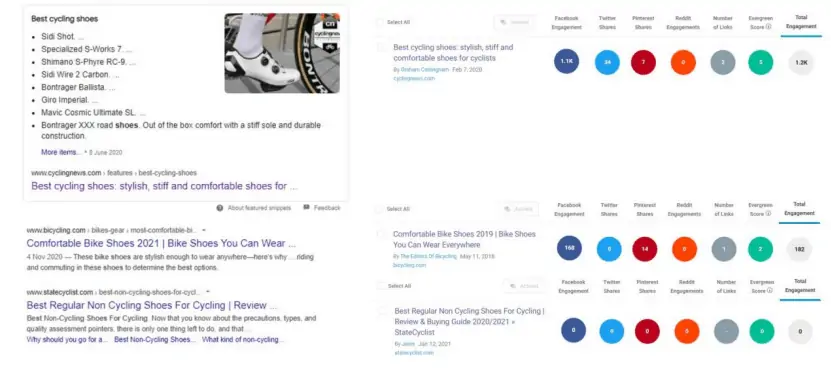This screenshot has height=369, width=831.
Task: Open the Best cycling shoes cyclingnews result link
Action: 164,186
